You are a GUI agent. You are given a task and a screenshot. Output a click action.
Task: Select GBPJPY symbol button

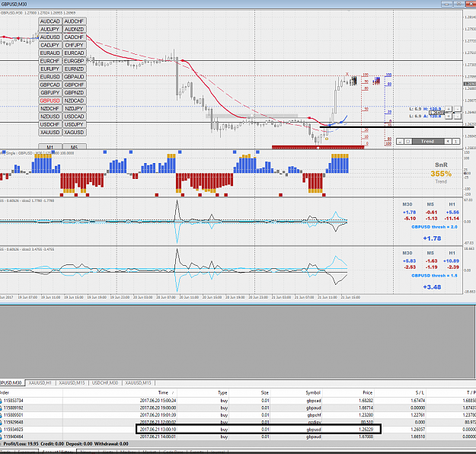[50, 93]
